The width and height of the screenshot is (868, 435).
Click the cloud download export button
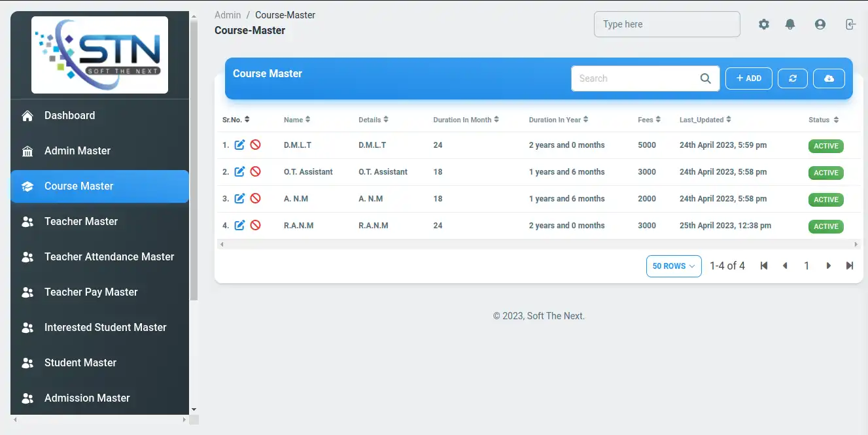click(829, 78)
